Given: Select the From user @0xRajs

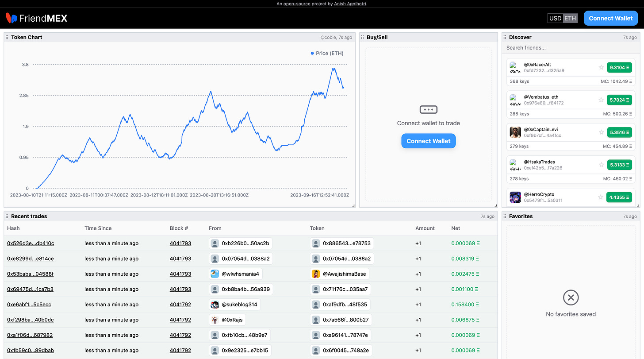Looking at the screenshot, I should point(227,320).
